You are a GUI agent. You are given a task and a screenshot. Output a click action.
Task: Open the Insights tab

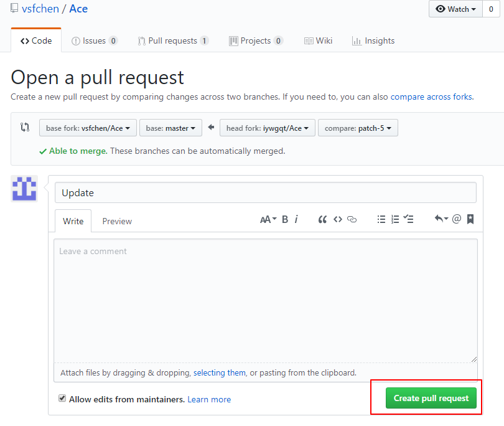[373, 41]
